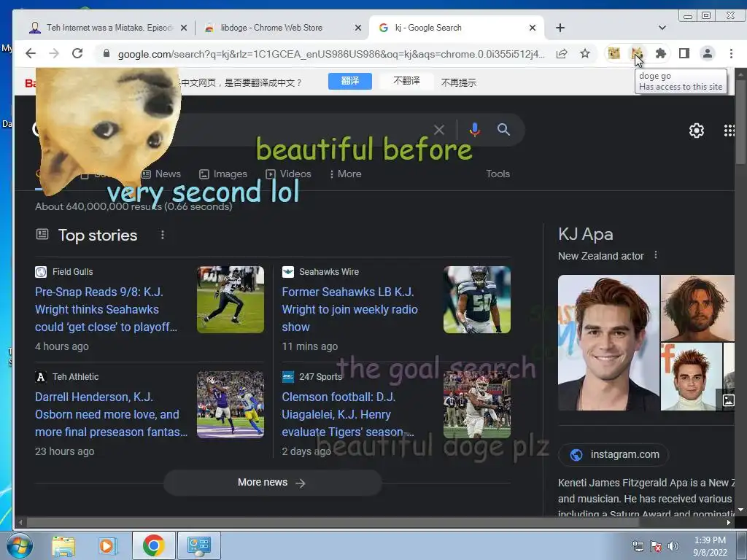Click the 不再提示 link
The height and width of the screenshot is (560, 747).
(458, 82)
